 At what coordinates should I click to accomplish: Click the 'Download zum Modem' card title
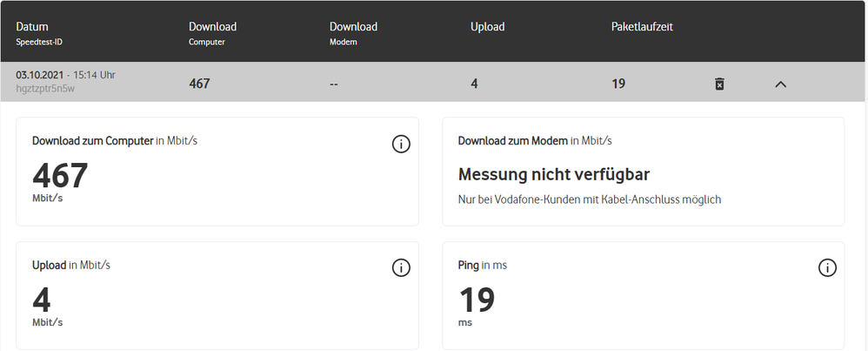point(513,140)
